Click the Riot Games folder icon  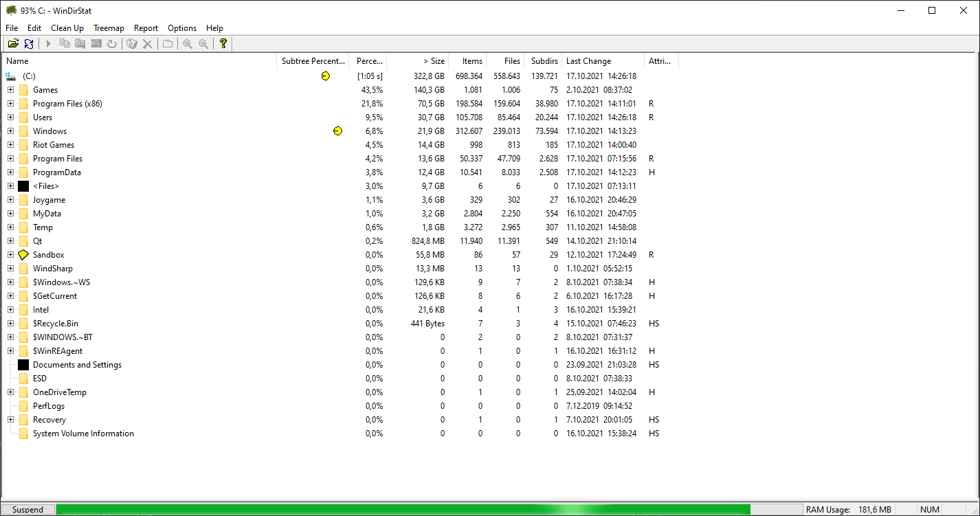point(23,145)
